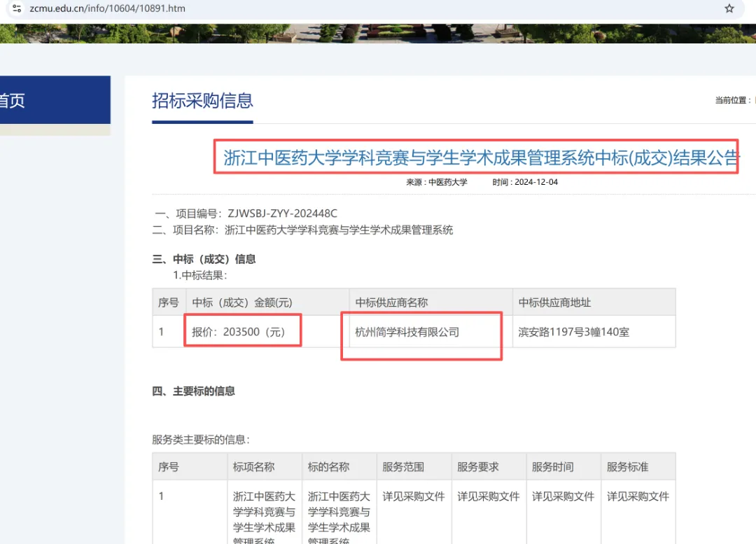Click the source text 来源：中医药大学
Viewport: 756px width, 544px height.
click(x=437, y=182)
